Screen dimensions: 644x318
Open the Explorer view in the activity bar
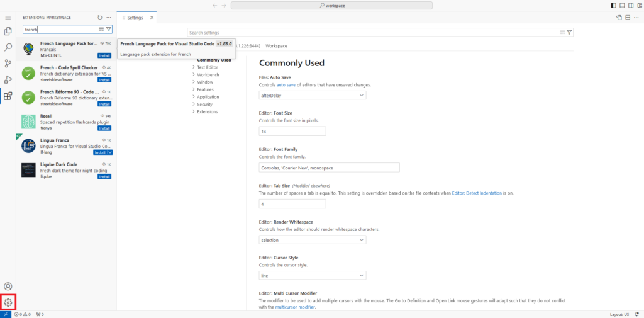tap(8, 31)
